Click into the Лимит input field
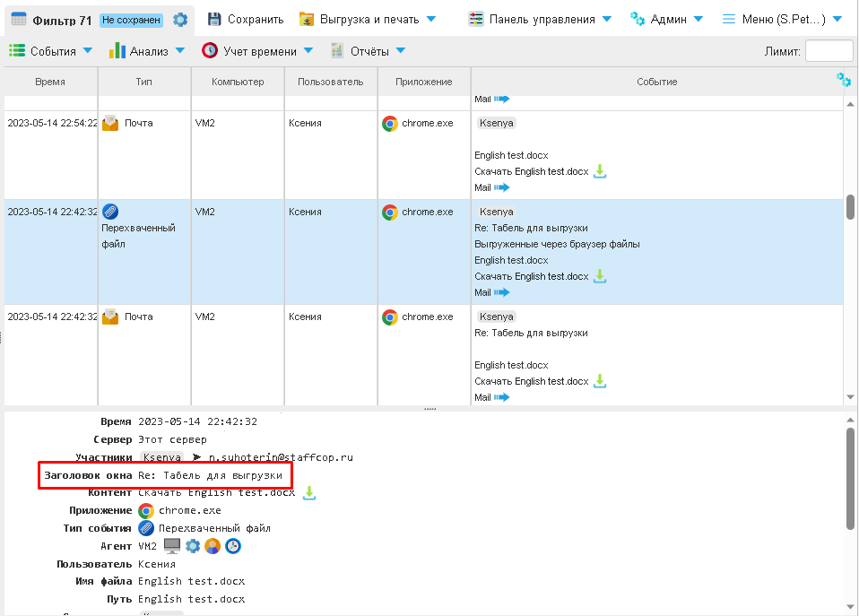The height and width of the screenshot is (616, 859). tap(829, 51)
